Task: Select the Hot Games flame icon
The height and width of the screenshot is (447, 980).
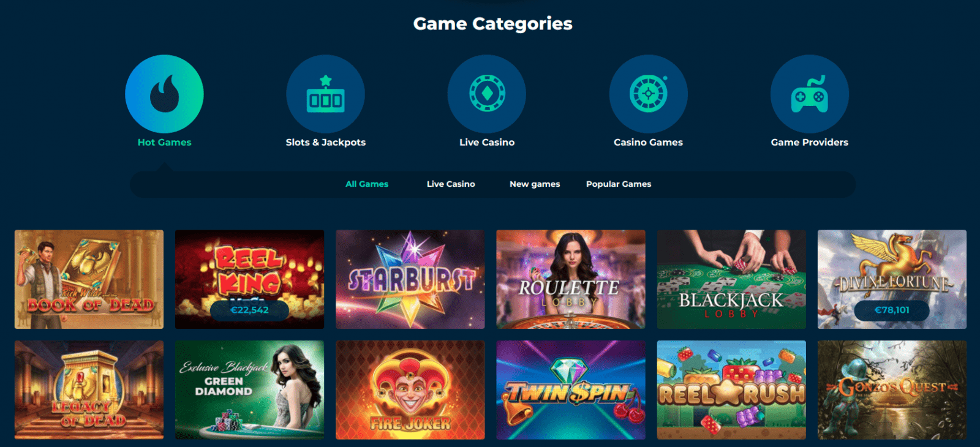Action: tap(164, 94)
